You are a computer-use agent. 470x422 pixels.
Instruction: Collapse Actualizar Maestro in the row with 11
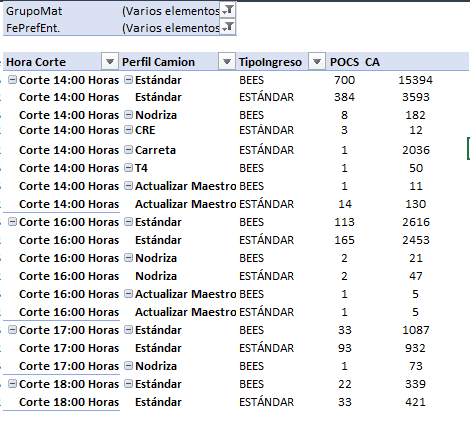[128, 186]
